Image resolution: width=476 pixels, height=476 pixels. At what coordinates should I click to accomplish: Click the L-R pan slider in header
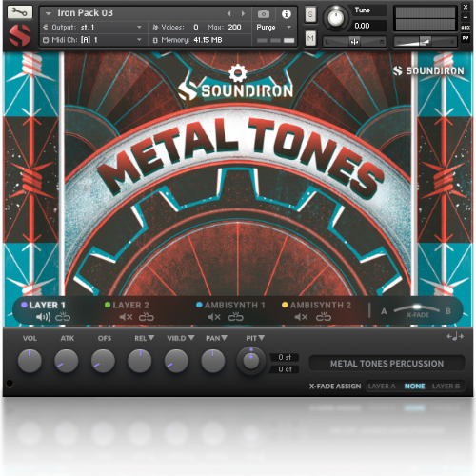pos(354,42)
